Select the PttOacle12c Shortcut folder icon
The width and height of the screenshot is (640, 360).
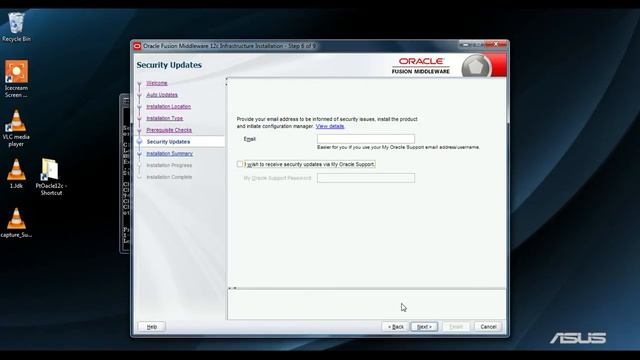51,177
